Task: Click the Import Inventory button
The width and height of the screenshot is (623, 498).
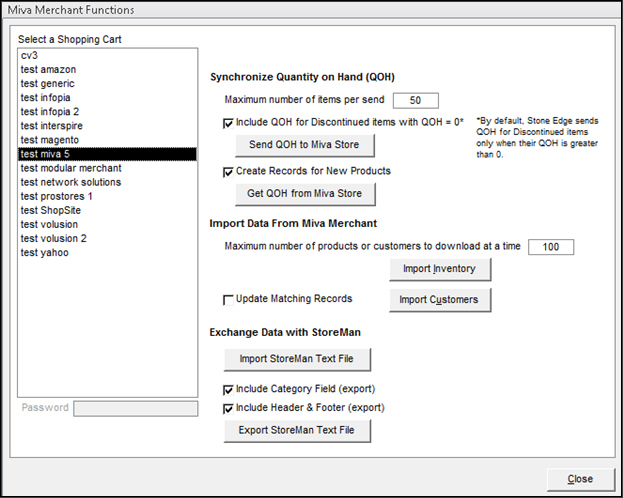Action: point(440,269)
